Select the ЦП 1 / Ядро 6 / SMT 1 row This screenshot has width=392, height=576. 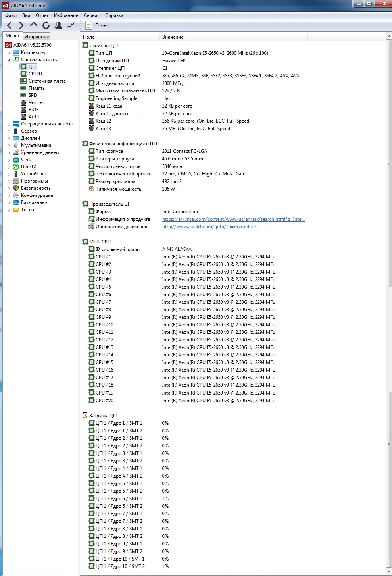[x=233, y=499]
